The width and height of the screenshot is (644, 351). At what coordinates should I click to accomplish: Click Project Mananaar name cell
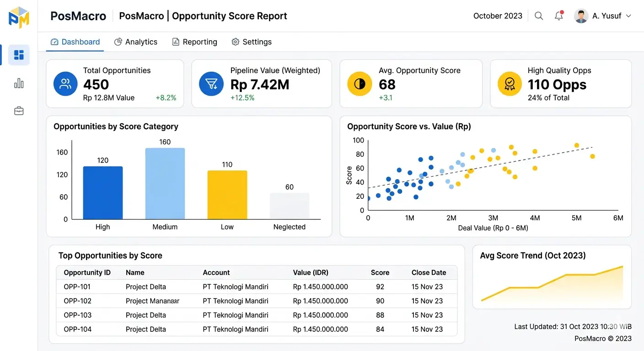(152, 301)
